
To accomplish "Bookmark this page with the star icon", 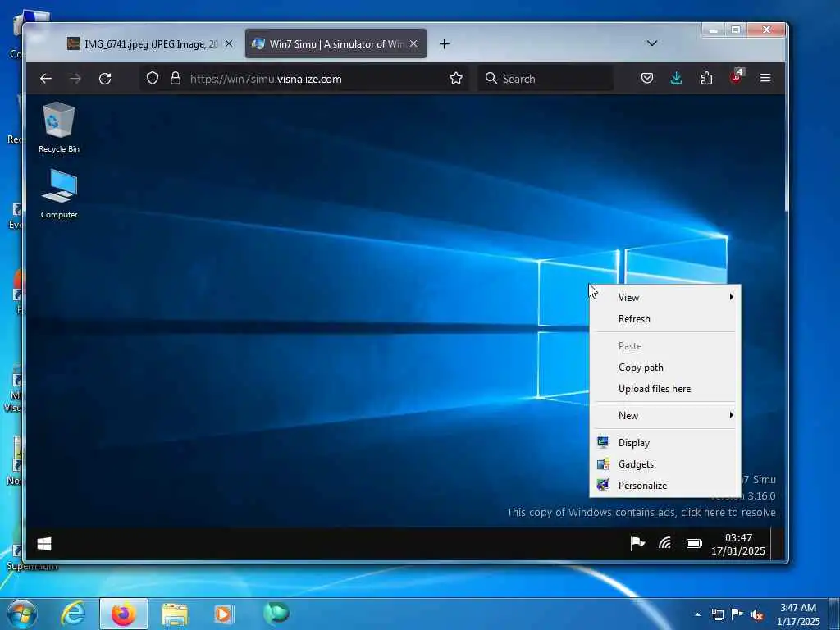I will tap(456, 79).
